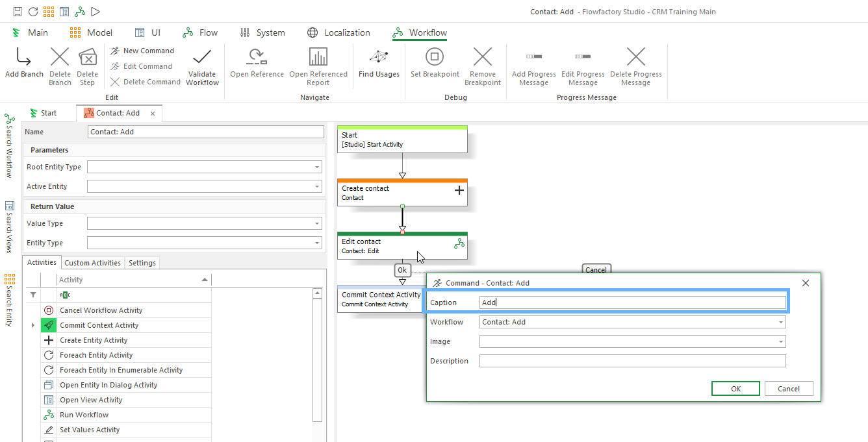Save using the quick access disk icon
The width and height of the screenshot is (868, 442).
[x=18, y=12]
